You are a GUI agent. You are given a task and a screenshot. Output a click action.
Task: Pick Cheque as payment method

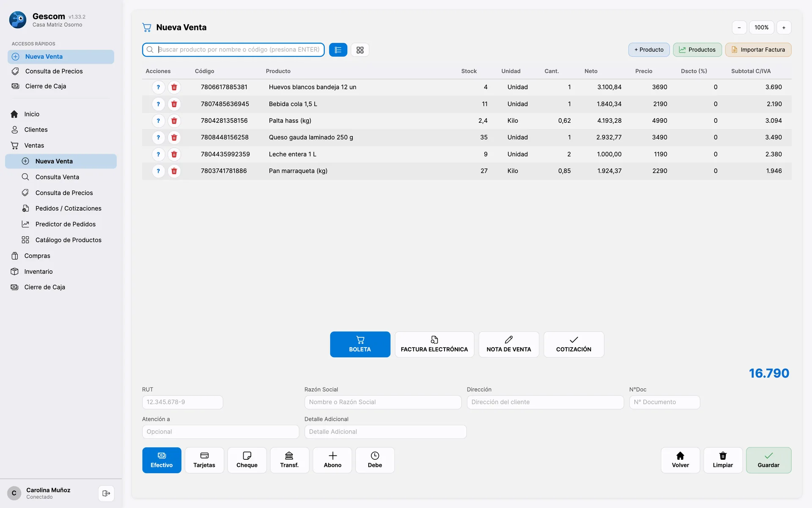[x=247, y=460]
